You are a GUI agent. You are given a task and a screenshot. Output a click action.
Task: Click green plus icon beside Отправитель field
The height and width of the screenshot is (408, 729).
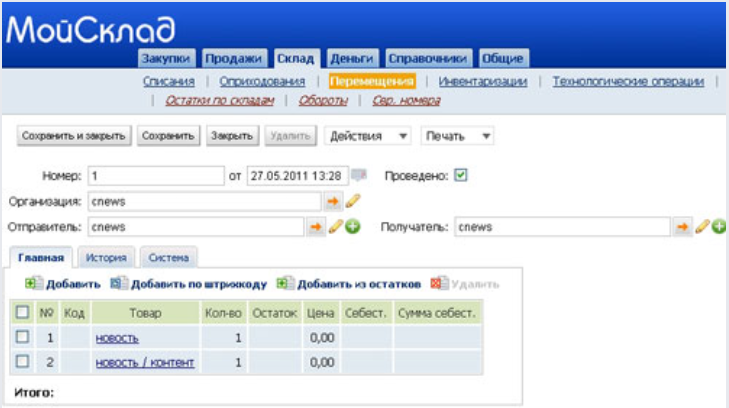point(352,227)
